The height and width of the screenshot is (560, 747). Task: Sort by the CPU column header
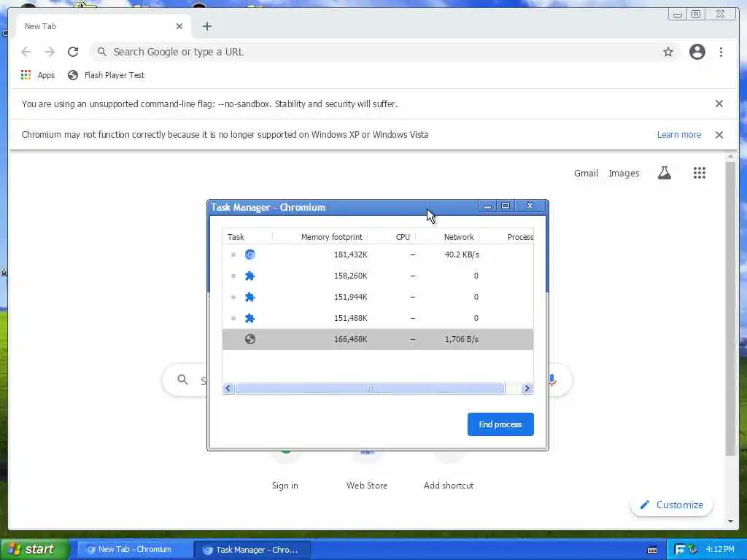[392, 237]
